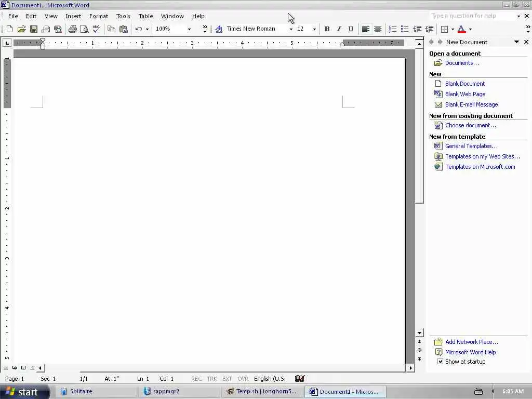
Task: Run Spelling and Grammar check icon
Action: pos(96,29)
